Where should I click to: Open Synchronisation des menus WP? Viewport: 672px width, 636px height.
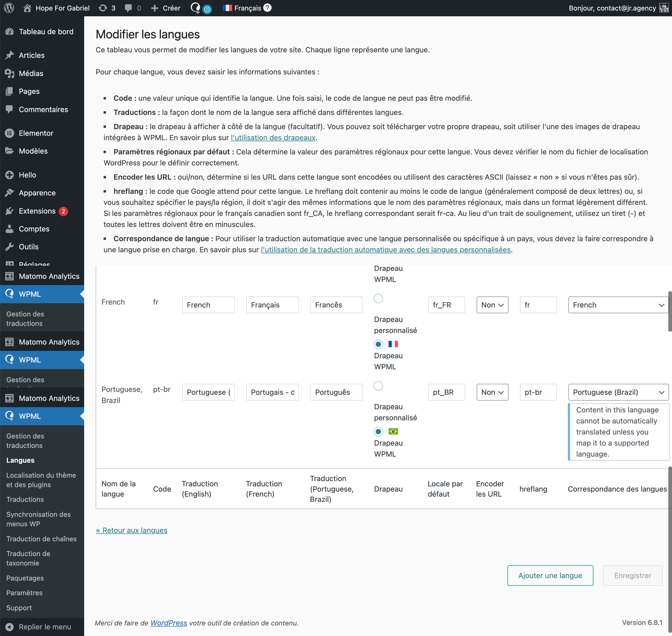point(38,519)
